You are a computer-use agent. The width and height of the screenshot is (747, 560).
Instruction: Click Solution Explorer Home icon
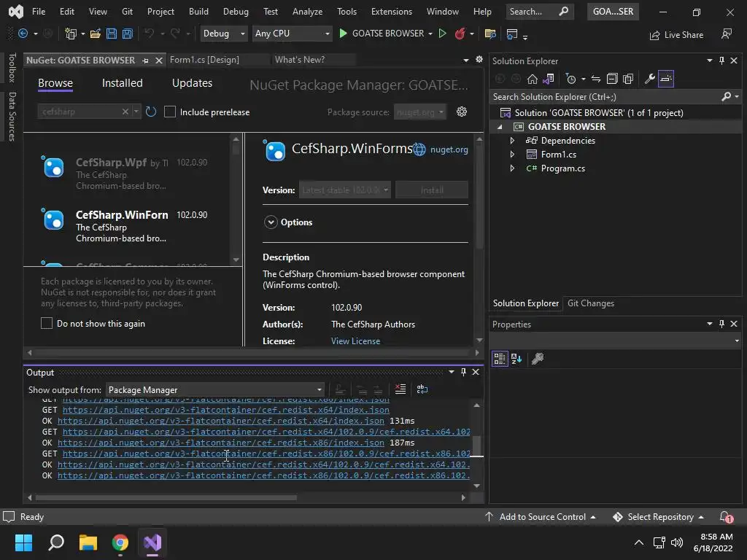click(x=532, y=79)
